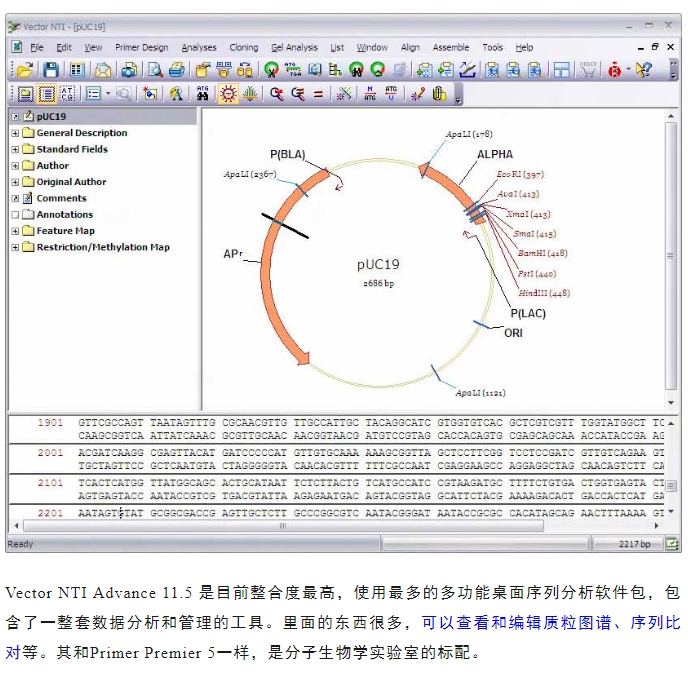Click the EcoRI (397) site label

pos(520,175)
